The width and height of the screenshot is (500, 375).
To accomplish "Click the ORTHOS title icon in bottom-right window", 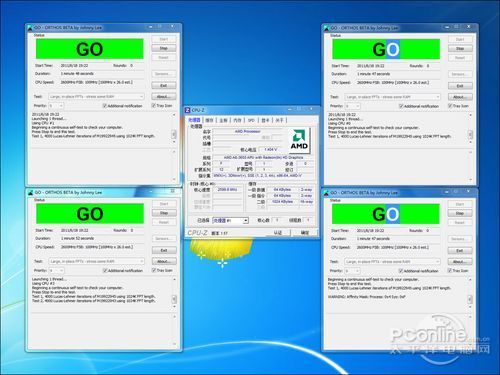I will point(327,193).
